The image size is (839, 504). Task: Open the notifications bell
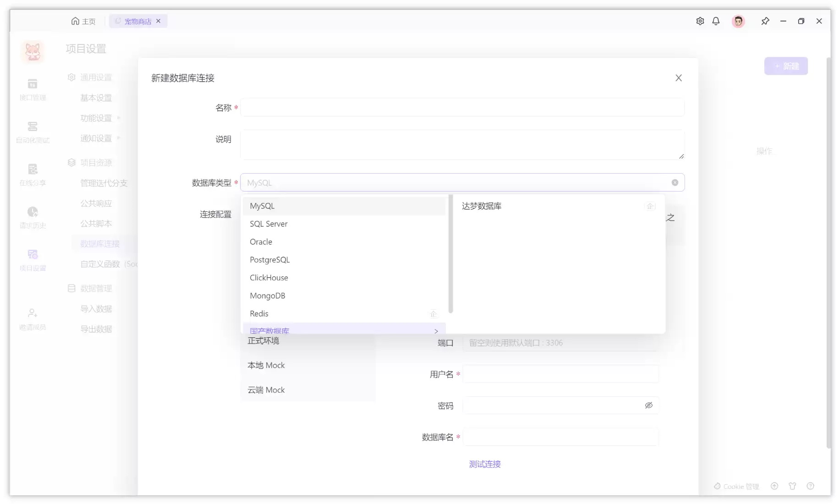[x=716, y=21]
